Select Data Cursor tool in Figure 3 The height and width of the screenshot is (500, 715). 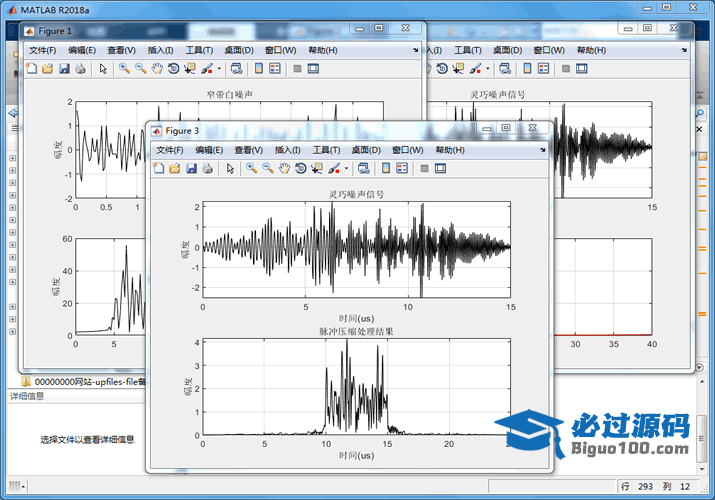[317, 169]
